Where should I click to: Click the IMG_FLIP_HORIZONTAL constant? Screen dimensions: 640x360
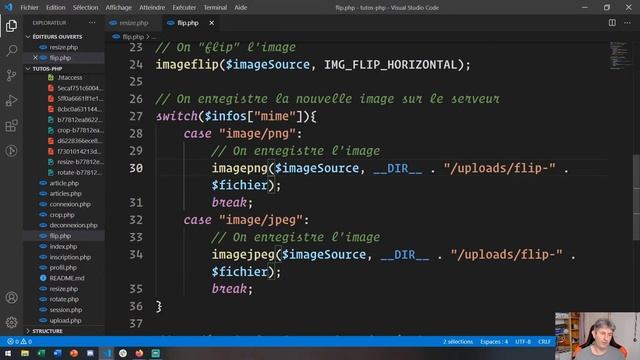(391, 64)
